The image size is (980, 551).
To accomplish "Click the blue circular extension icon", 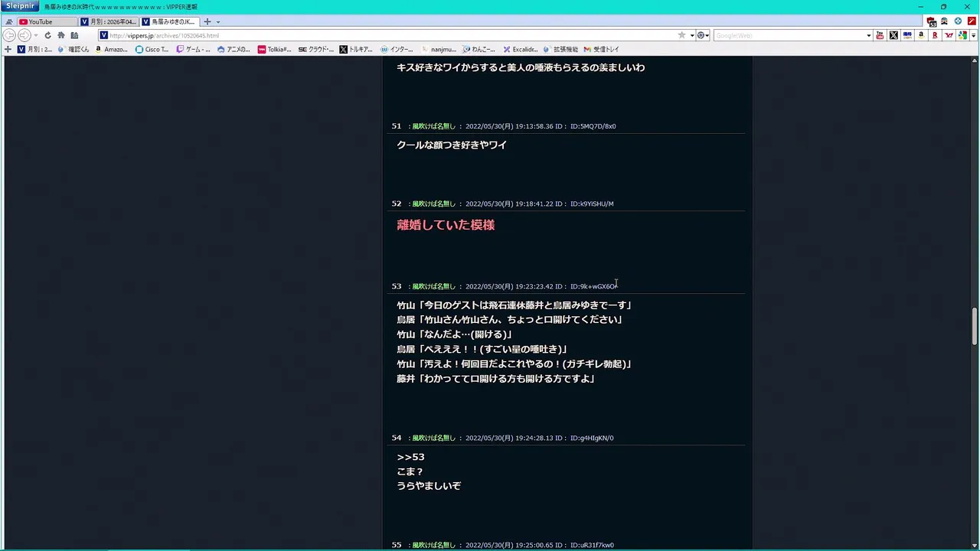I will [958, 21].
